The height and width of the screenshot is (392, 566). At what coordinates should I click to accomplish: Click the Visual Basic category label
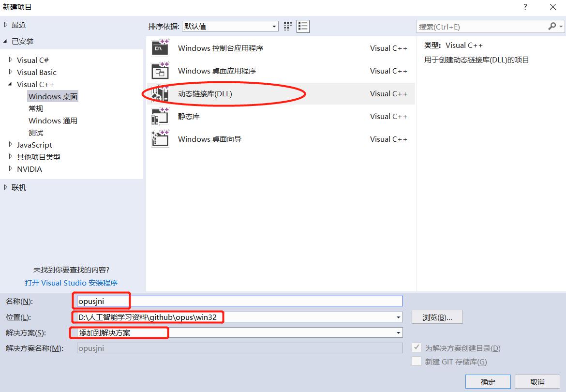36,72
